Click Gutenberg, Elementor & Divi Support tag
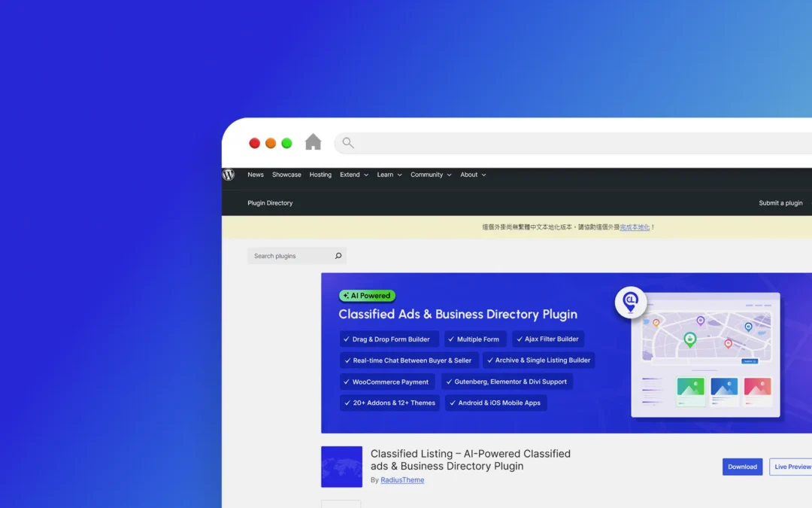Screen dimensions: 812x508 point(507,382)
